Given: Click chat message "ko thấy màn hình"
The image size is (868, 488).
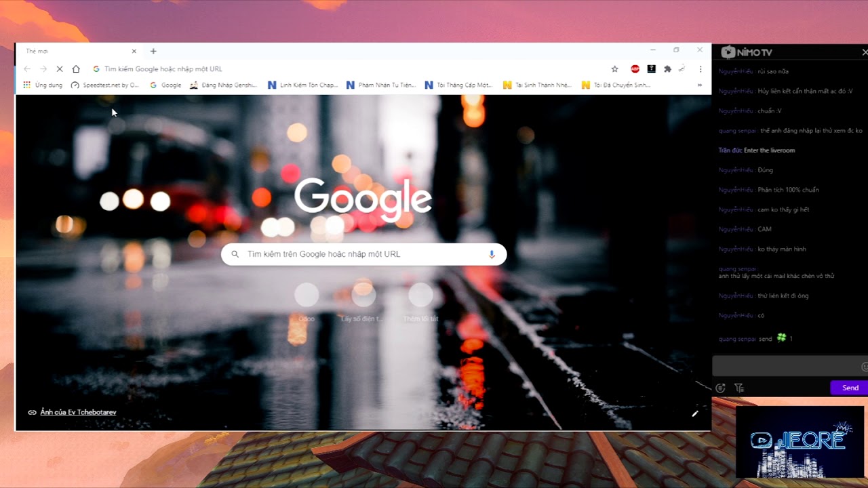Looking at the screenshot, I should tap(781, 249).
